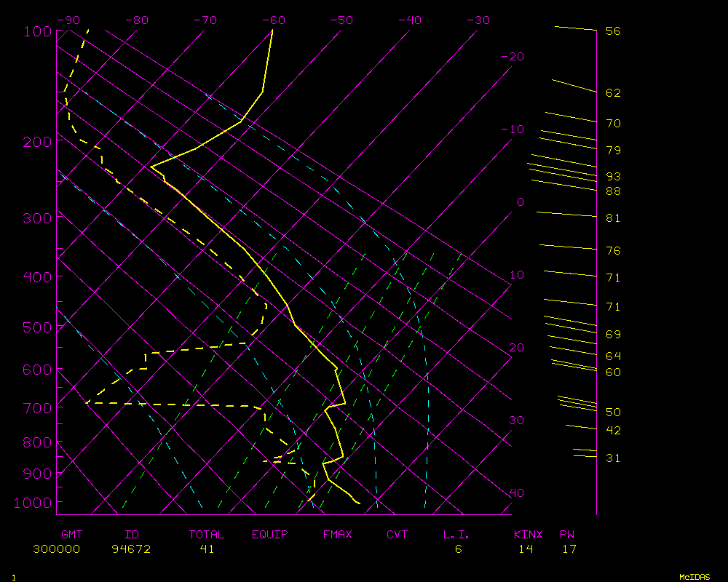Click the 93 wind speed value

613,177
